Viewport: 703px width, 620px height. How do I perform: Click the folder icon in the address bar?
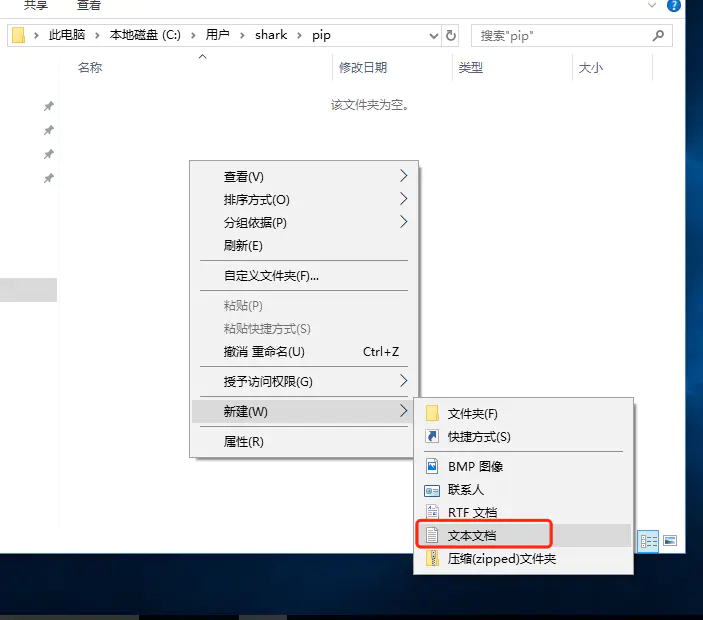click(18, 35)
